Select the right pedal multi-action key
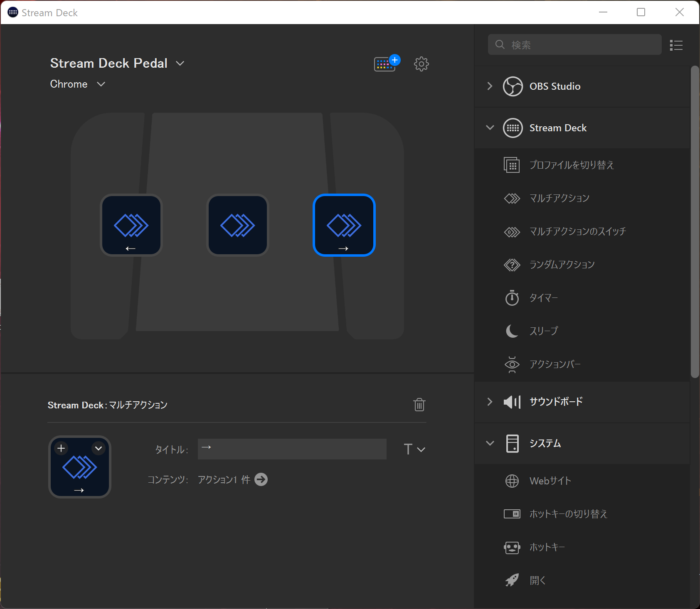This screenshot has height=609, width=700. click(344, 225)
